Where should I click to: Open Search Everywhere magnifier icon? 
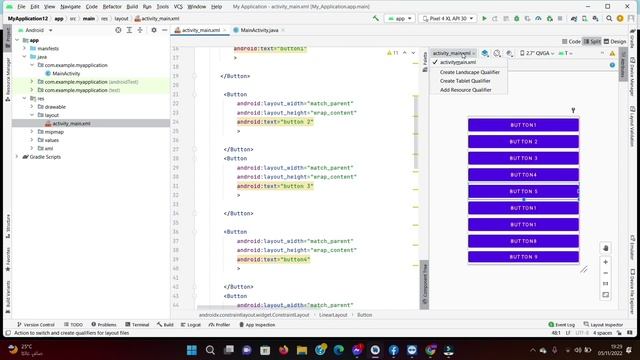pos(609,18)
